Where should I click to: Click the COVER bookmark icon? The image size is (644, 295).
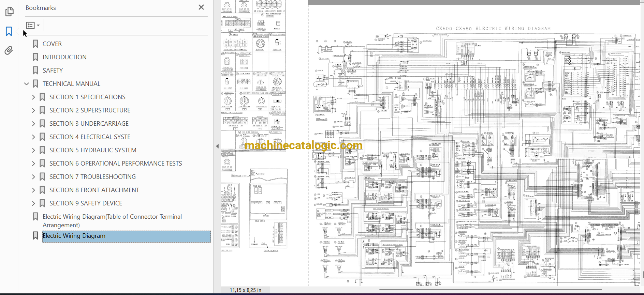[x=35, y=44]
